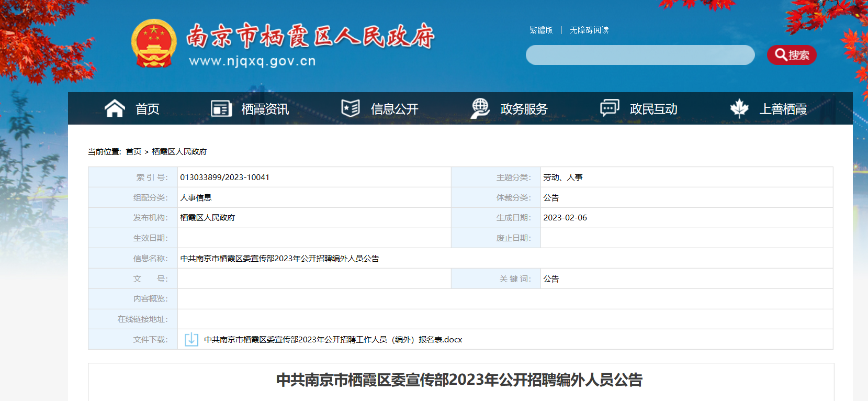The height and width of the screenshot is (401, 868).
Task: Click the 政务服务 globe icon
Action: pos(480,108)
